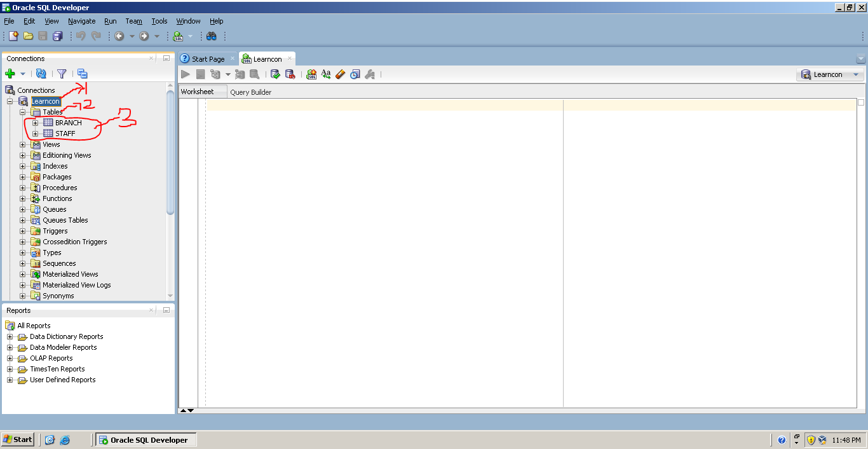
Task: Collapse the Learncon connection node
Action: click(x=10, y=101)
